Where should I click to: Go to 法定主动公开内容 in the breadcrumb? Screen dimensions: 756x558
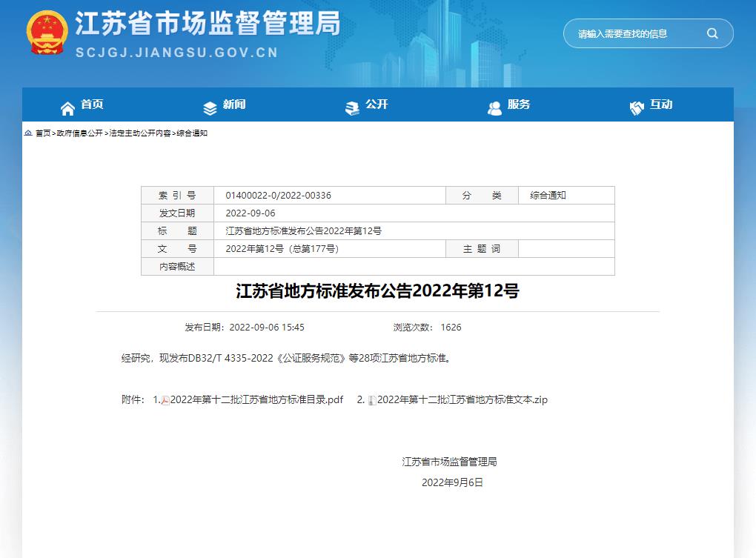pos(140,133)
